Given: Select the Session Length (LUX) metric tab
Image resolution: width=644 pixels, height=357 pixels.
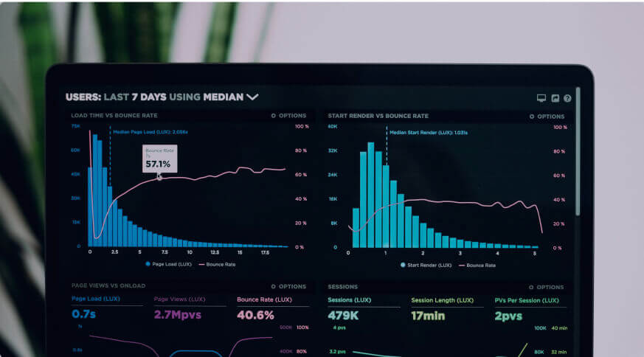Looking at the screenshot, I should tap(442, 300).
